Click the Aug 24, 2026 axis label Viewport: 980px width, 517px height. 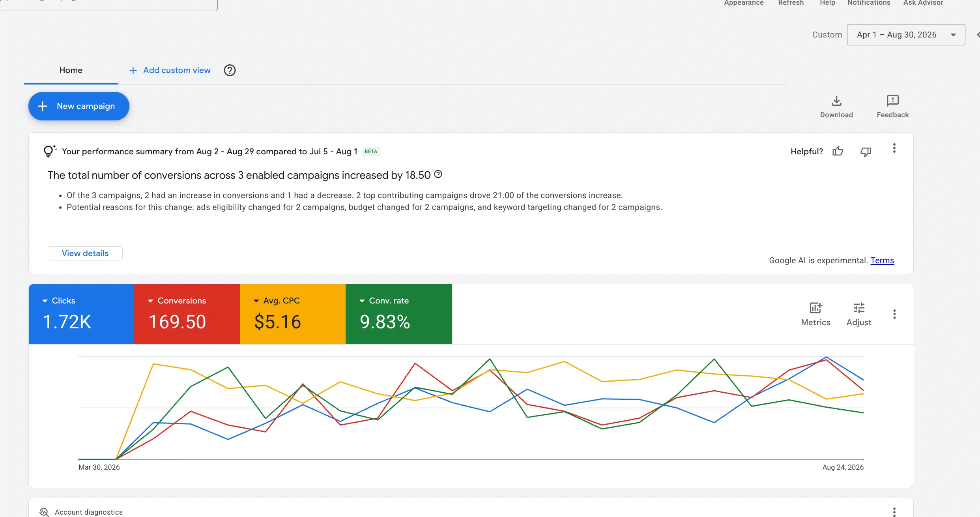pos(843,467)
